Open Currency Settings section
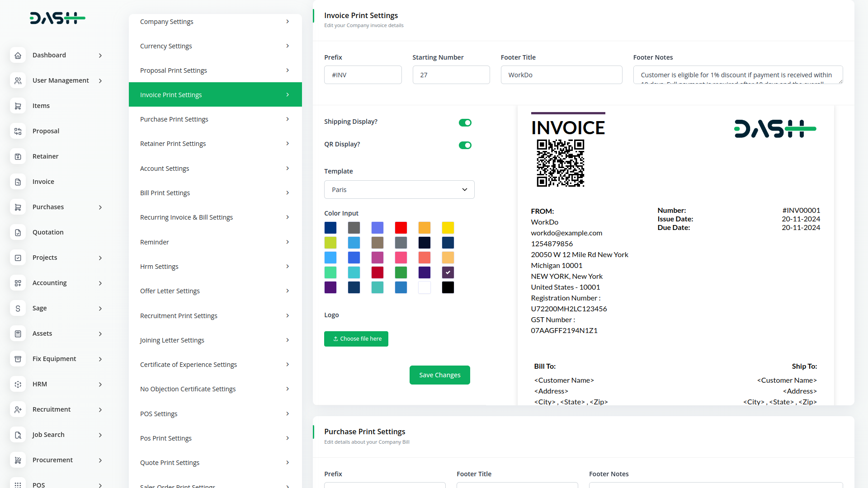The width and height of the screenshot is (868, 488). [x=215, y=46]
